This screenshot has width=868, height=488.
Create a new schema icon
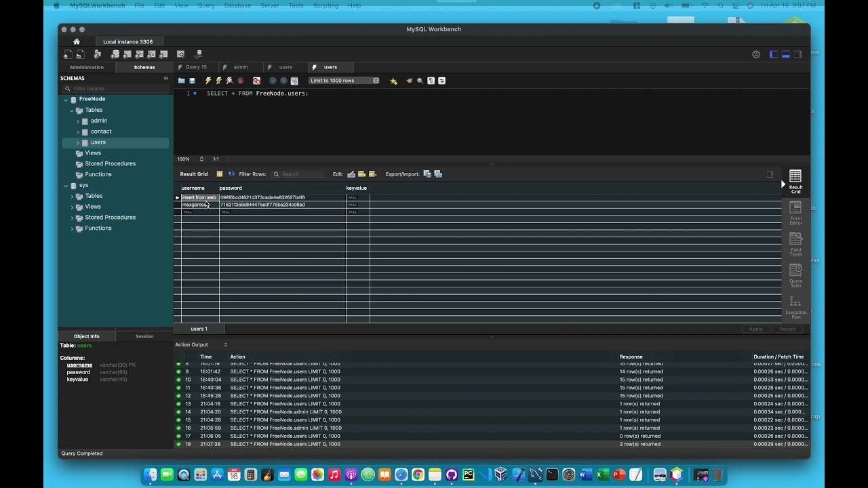tap(115, 54)
